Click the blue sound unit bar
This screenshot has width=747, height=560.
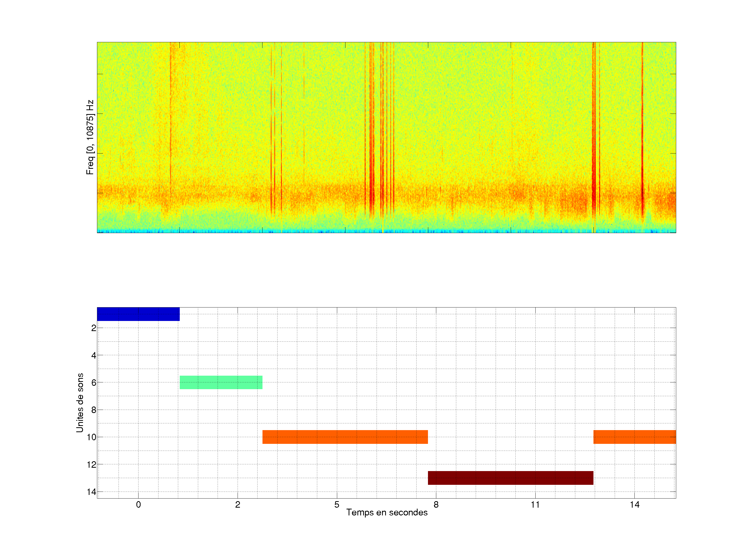click(138, 314)
